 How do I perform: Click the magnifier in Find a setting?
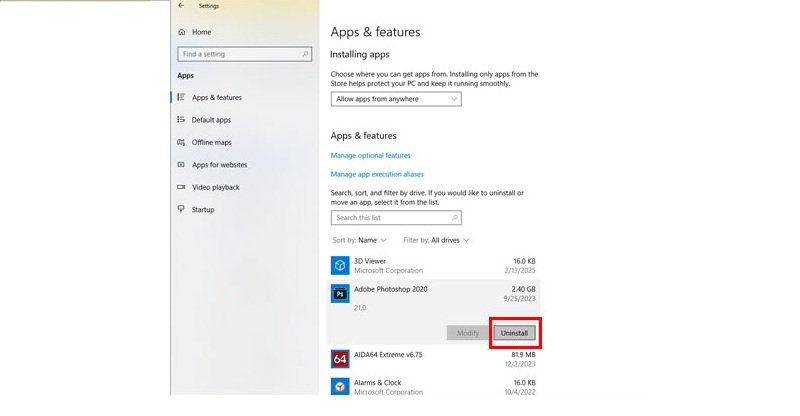(305, 54)
